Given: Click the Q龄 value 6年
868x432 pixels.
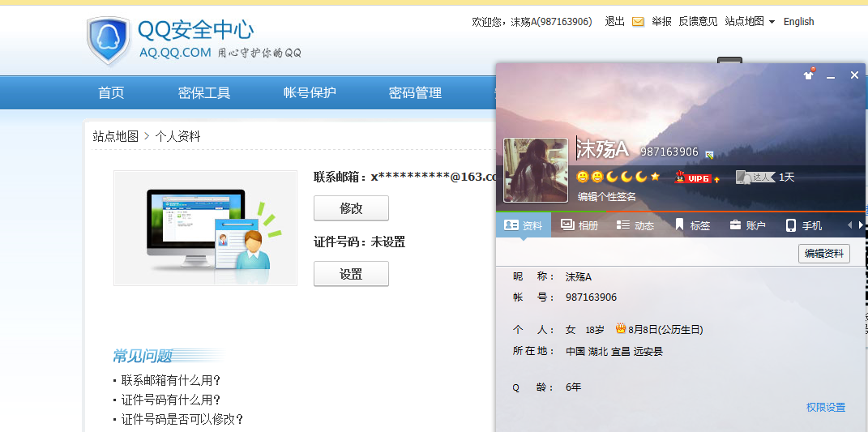Looking at the screenshot, I should click(x=574, y=387).
